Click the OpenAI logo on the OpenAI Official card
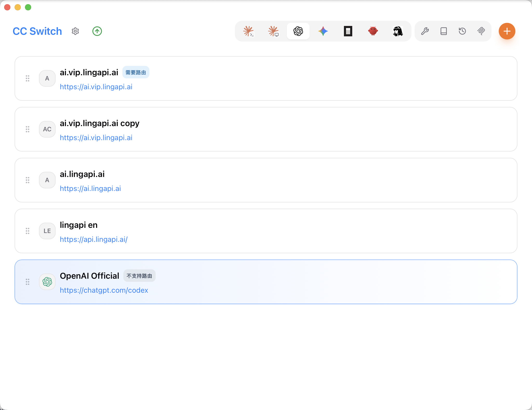The width and height of the screenshot is (532, 410). click(x=47, y=282)
